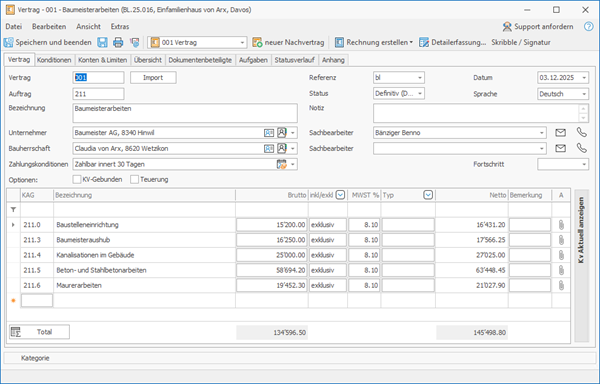Click the Kategorie bar at bottom
The width and height of the screenshot is (600, 384).
pos(300,358)
